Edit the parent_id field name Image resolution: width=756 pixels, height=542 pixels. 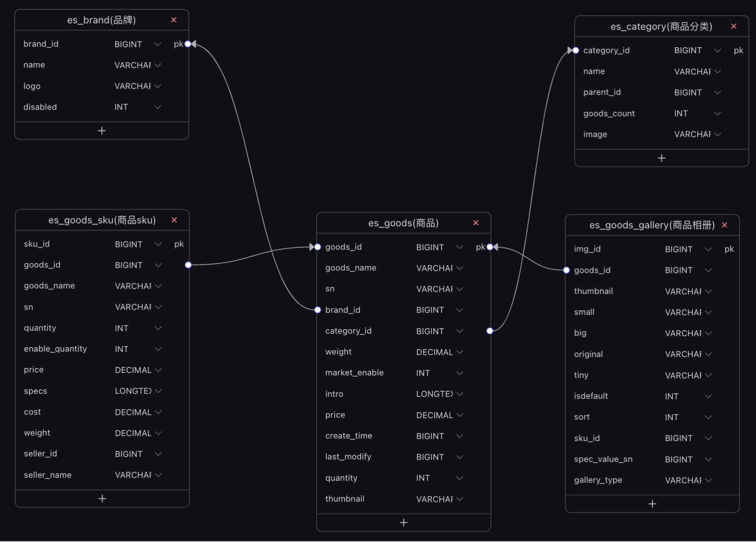pyautogui.click(x=602, y=92)
